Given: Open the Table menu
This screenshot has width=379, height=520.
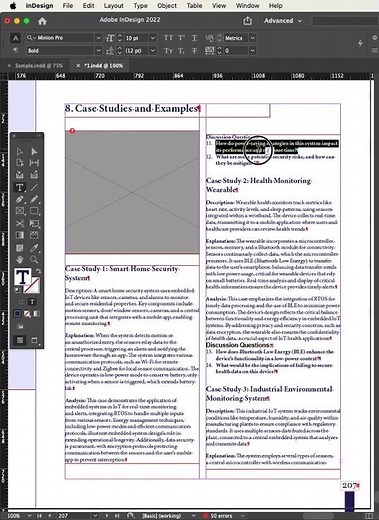Looking at the screenshot, I should [x=194, y=6].
